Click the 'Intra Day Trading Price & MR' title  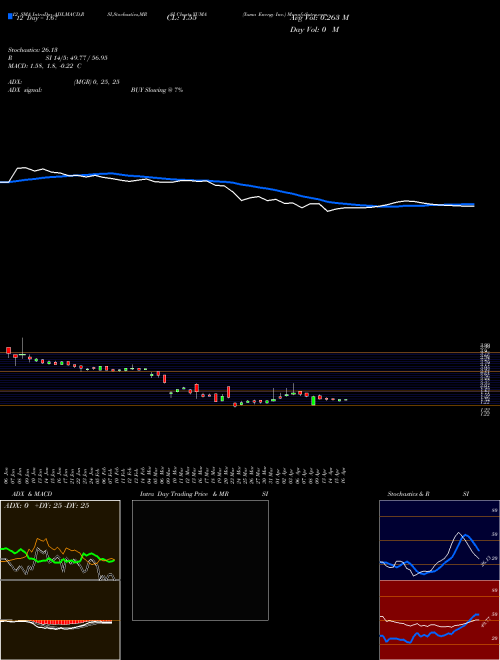(184, 494)
